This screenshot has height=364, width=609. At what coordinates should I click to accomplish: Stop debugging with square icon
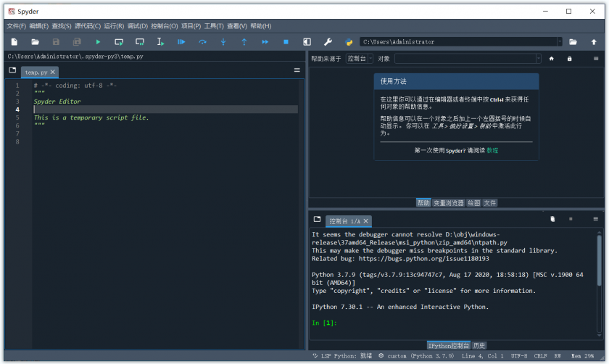tap(286, 41)
